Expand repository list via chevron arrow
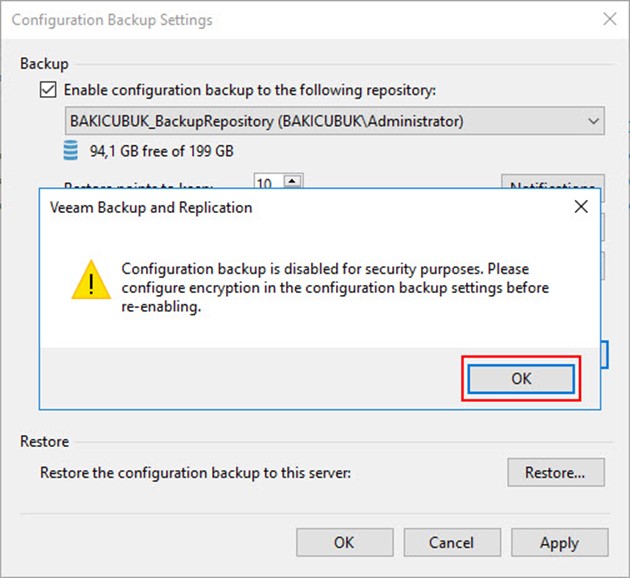 [593, 121]
